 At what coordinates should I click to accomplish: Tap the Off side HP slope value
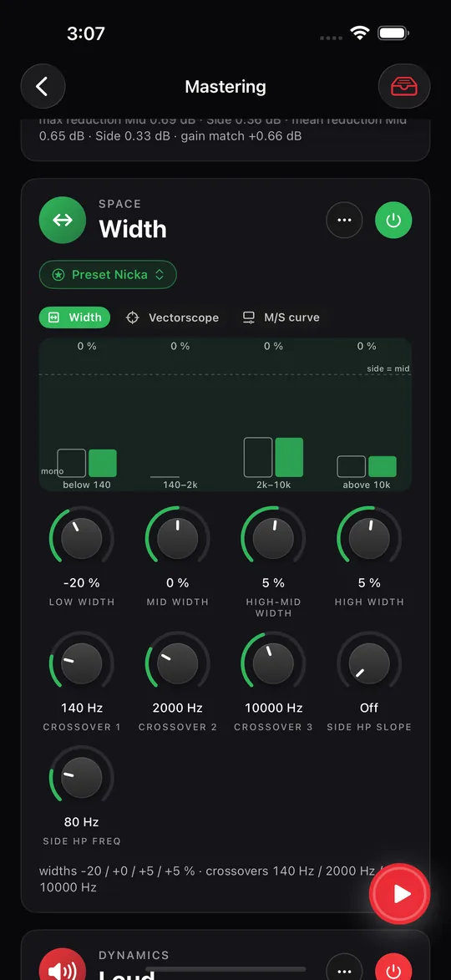[369, 708]
